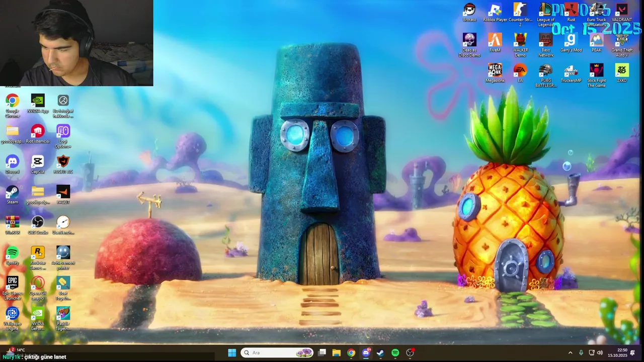Click the webcam overlay thumbnail
644x362 pixels.
pyautogui.click(x=76, y=43)
